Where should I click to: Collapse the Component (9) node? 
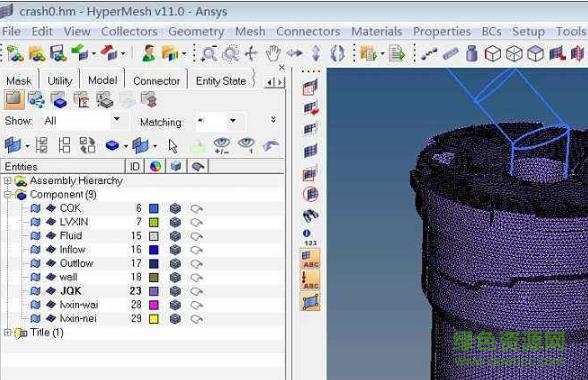7,194
